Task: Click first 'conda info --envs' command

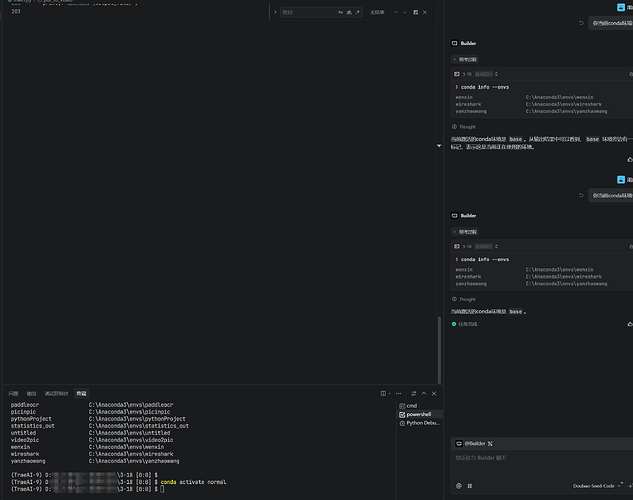Action: click(485, 87)
